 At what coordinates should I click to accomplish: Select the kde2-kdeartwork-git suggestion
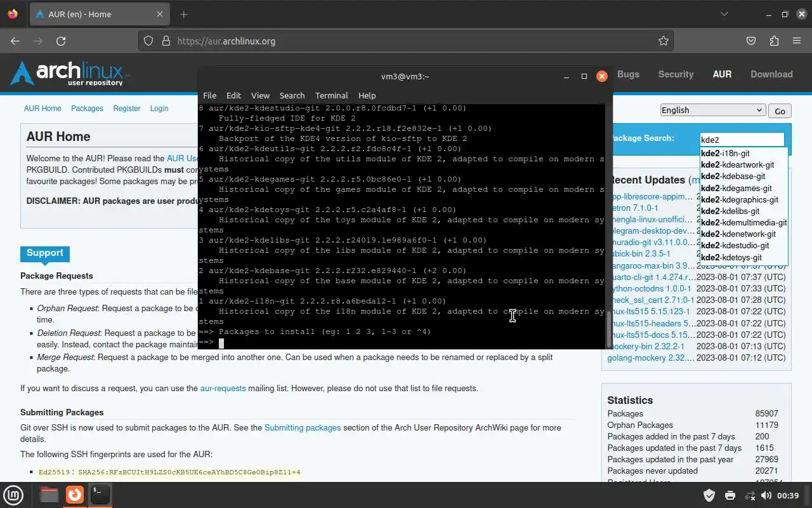[743, 164]
